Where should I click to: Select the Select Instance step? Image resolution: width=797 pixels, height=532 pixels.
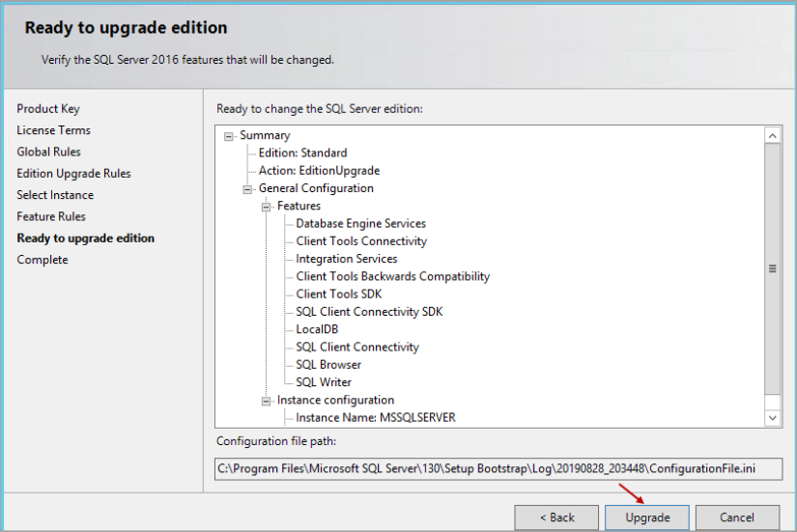click(55, 195)
